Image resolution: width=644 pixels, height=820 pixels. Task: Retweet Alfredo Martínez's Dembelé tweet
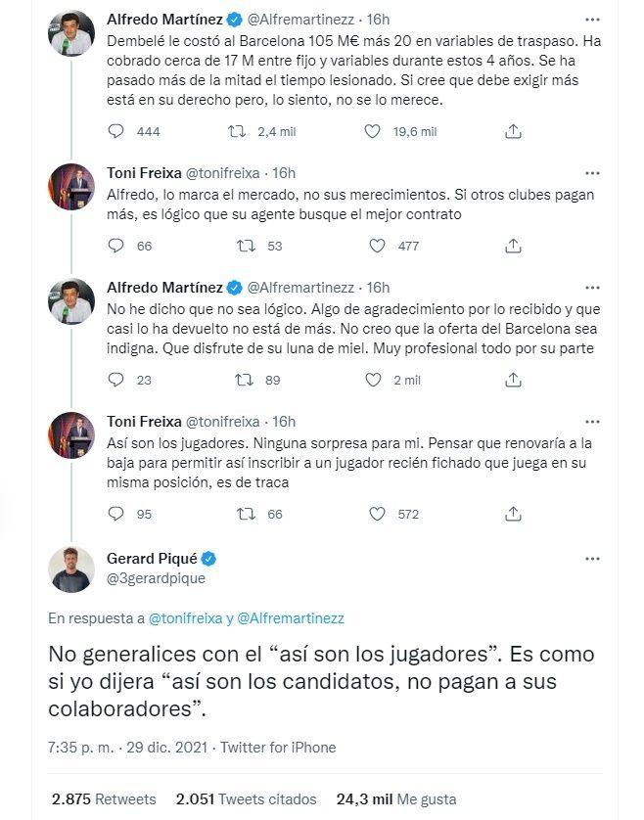click(x=239, y=131)
